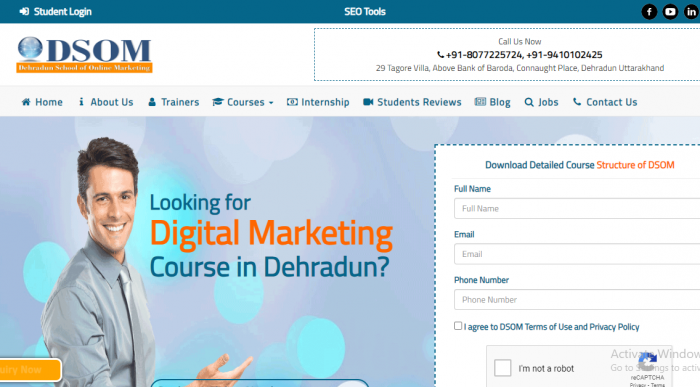700x387 pixels.
Task: Open the LinkedIn social icon
Action: tap(692, 12)
